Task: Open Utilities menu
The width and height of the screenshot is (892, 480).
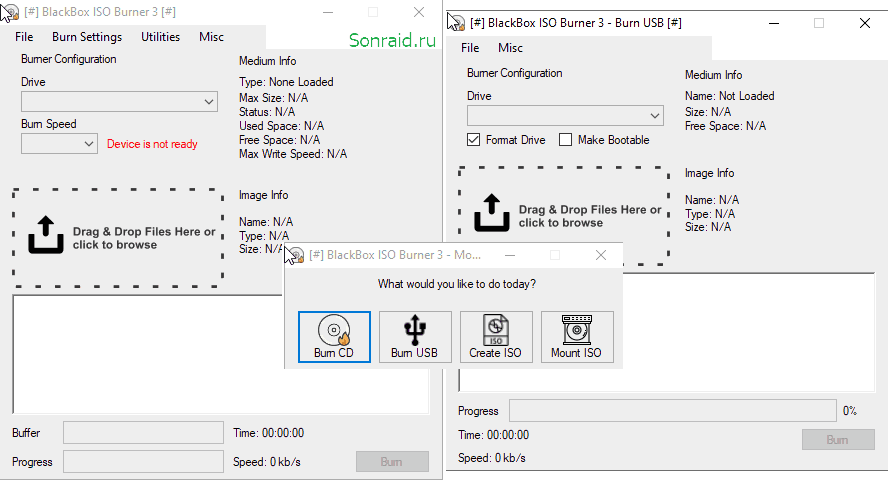Action: tap(160, 37)
